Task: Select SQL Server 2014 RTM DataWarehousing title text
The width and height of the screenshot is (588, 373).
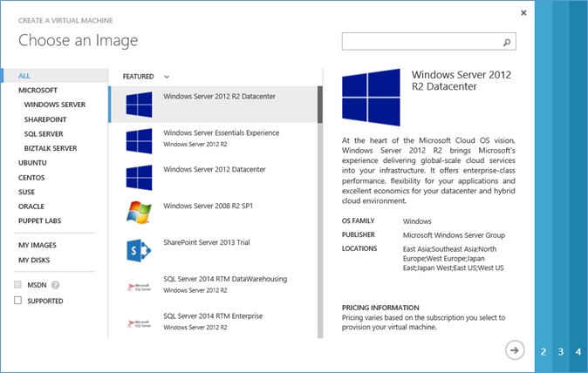Action: [x=225, y=279]
